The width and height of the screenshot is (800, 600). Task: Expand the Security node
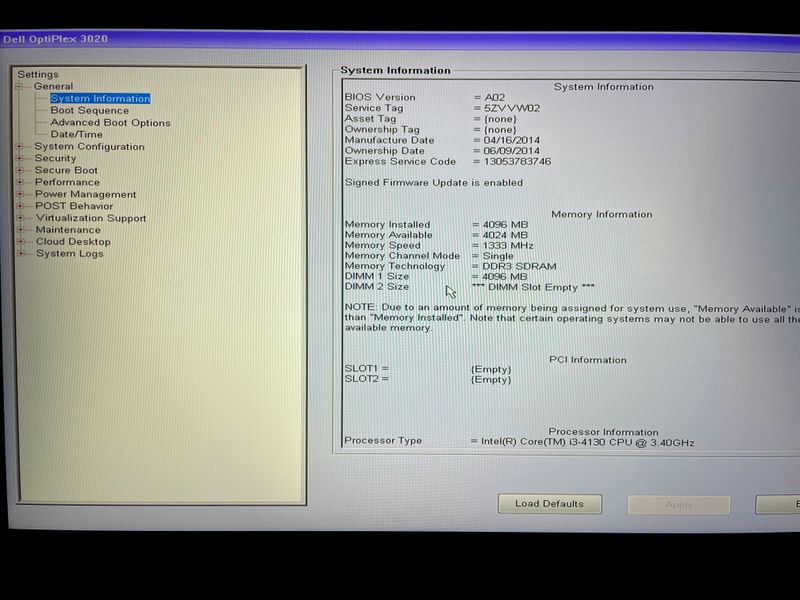[x=20, y=158]
